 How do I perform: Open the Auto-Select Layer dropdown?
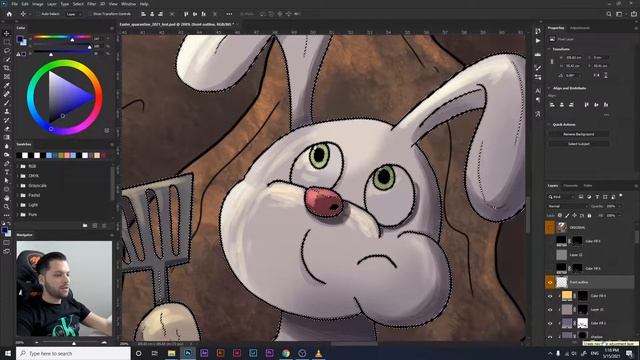tap(73, 14)
